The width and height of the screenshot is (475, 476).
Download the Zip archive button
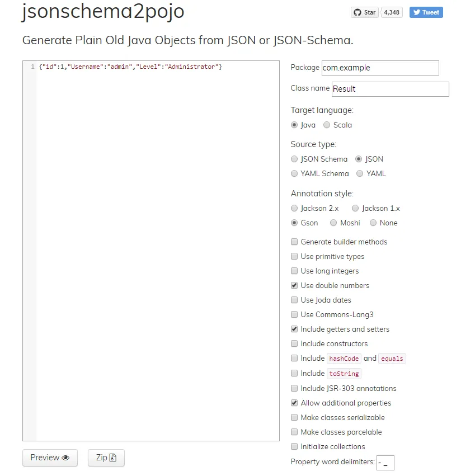pyautogui.click(x=106, y=458)
